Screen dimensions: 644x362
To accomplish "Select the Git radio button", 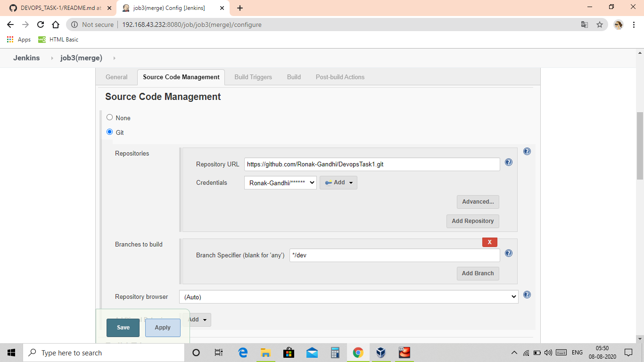I will pyautogui.click(x=109, y=132).
